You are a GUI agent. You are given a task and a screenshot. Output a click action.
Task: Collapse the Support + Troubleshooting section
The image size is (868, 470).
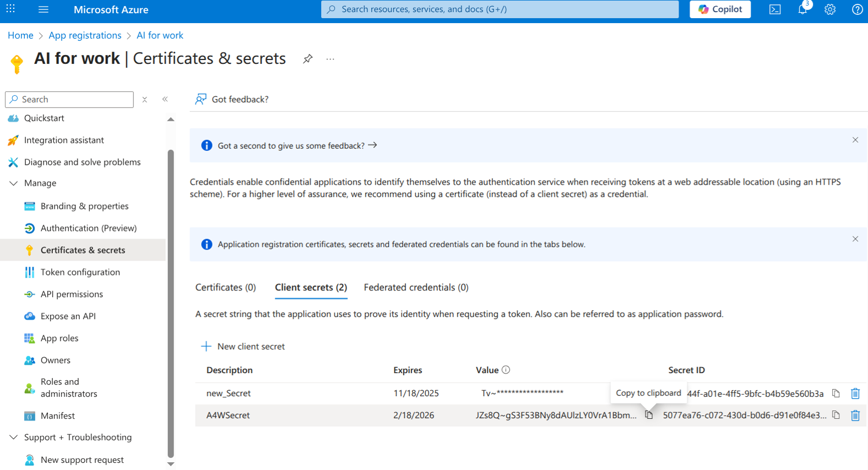click(13, 437)
